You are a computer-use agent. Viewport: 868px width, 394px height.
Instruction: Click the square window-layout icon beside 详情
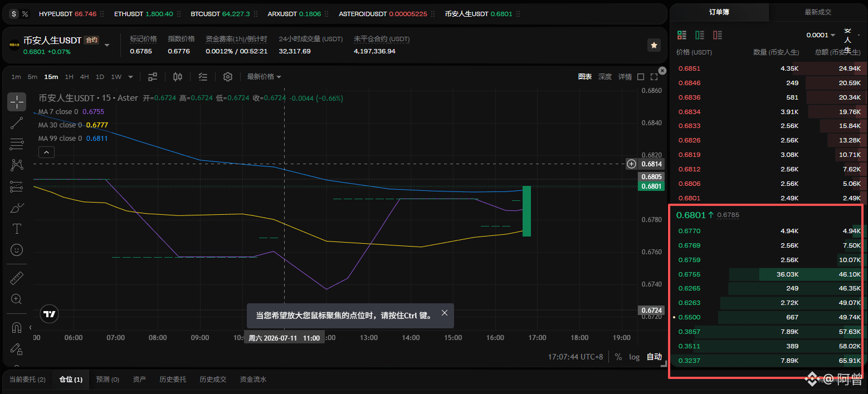pos(641,77)
